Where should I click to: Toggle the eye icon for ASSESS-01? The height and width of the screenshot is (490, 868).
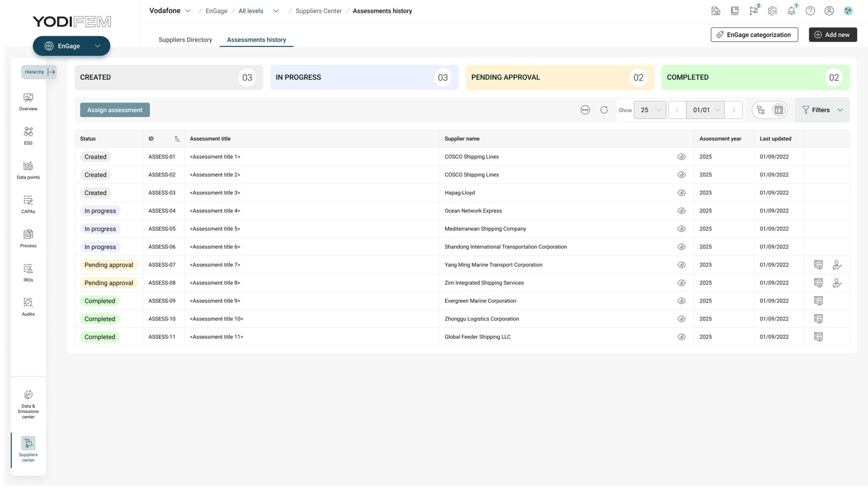click(681, 157)
